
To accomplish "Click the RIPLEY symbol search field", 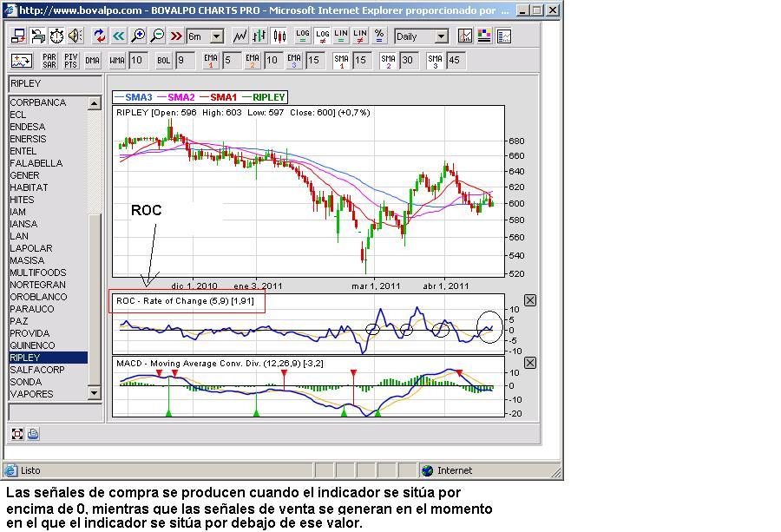I will (56, 83).
